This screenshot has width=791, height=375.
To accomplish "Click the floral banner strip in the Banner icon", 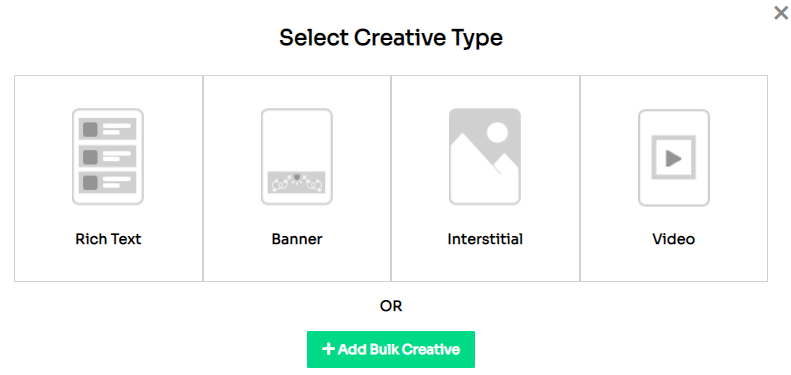I will [x=297, y=182].
